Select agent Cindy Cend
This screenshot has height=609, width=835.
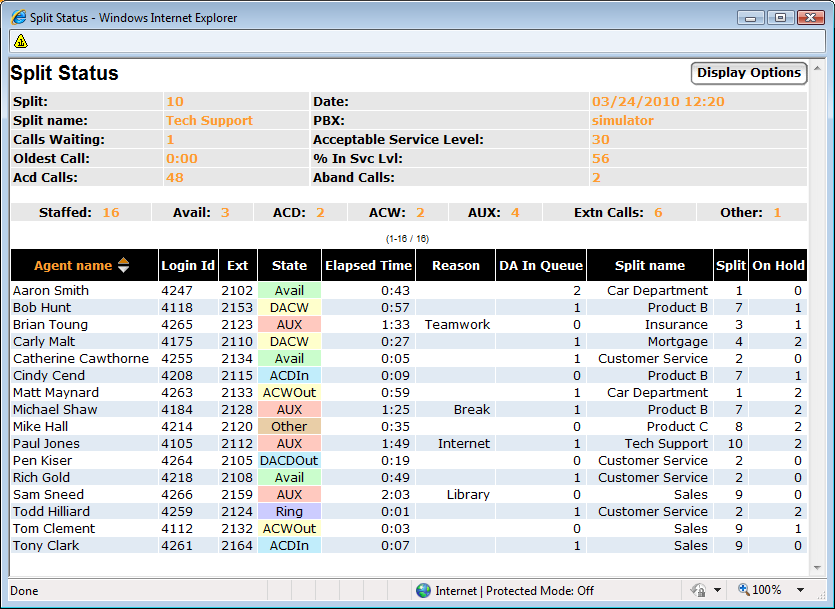[x=48, y=376]
